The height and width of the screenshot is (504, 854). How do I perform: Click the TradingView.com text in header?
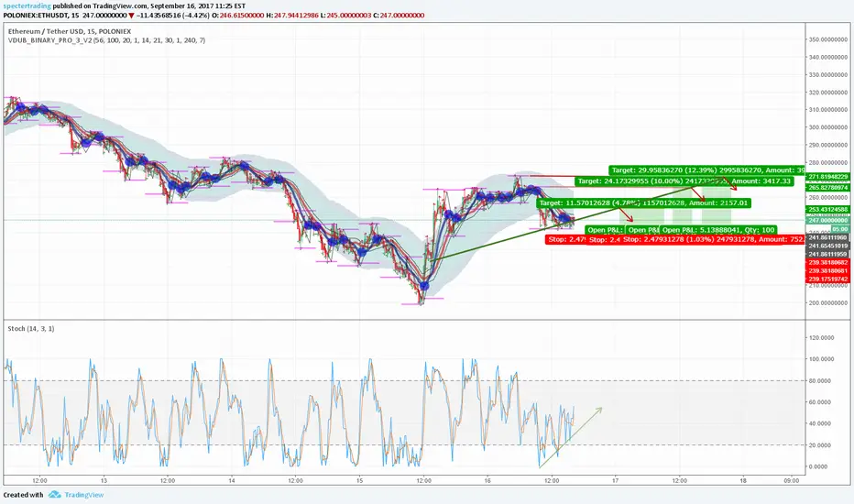click(x=120, y=6)
